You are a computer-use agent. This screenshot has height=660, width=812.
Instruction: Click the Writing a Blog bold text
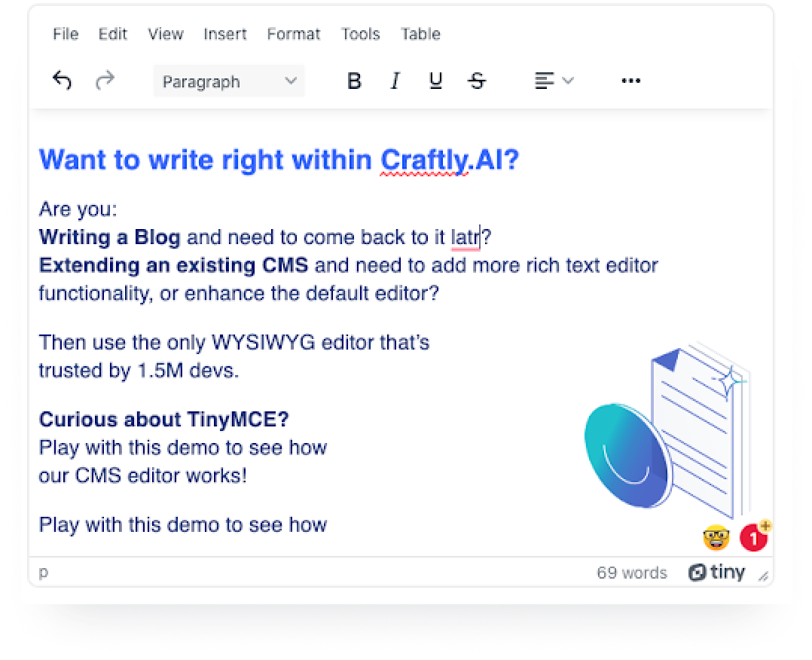click(109, 237)
